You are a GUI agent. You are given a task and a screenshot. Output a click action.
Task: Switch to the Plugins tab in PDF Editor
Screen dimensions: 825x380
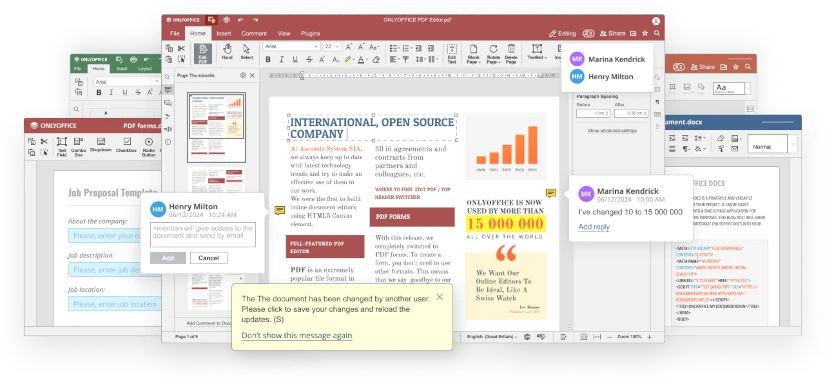click(310, 33)
